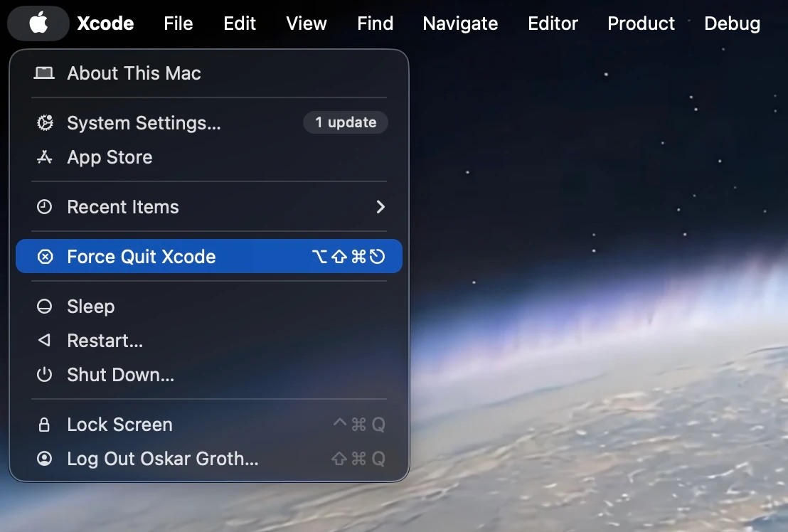Click the Shut Down power icon
The height and width of the screenshot is (532, 788).
coord(45,375)
